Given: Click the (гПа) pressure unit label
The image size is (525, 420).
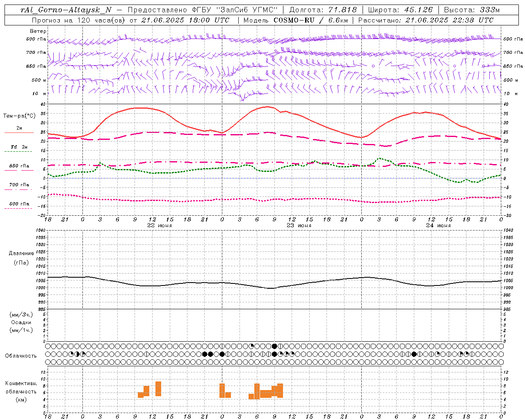Looking at the screenshot, I should click(21, 262).
